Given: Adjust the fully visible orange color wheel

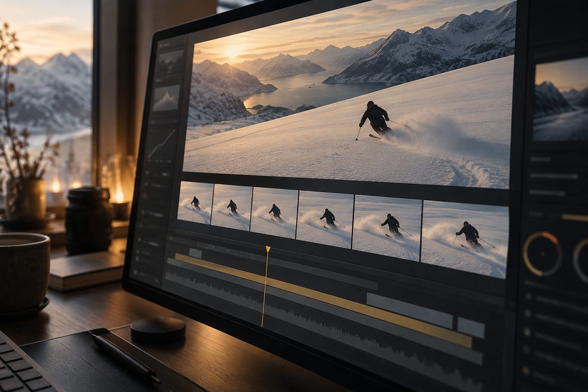Looking at the screenshot, I should 542,254.
